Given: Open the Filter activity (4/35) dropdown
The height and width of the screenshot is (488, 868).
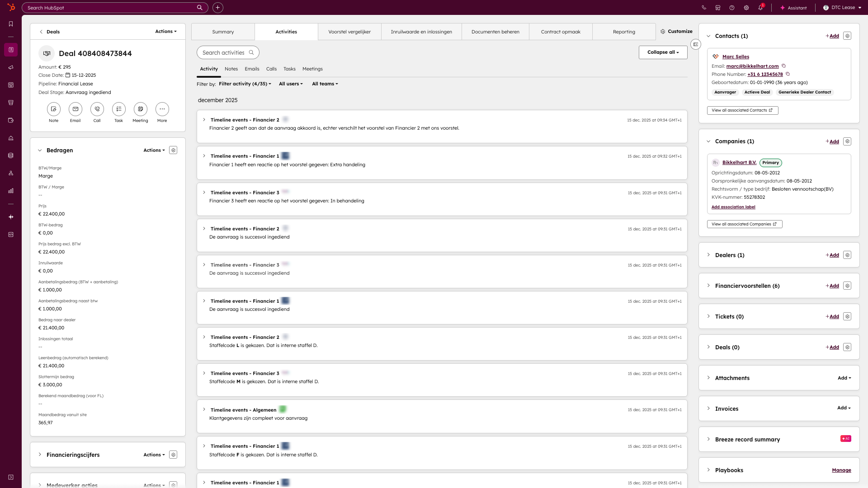Looking at the screenshot, I should coord(244,84).
